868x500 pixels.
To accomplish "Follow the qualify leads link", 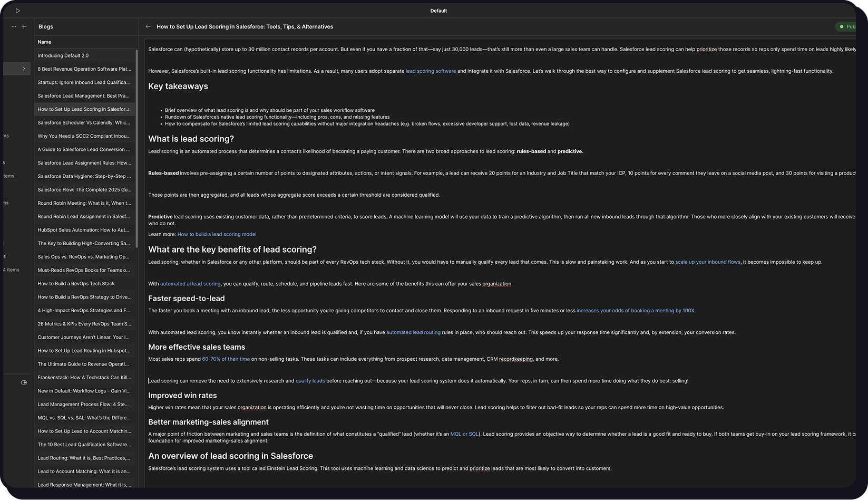I will pos(310,381).
